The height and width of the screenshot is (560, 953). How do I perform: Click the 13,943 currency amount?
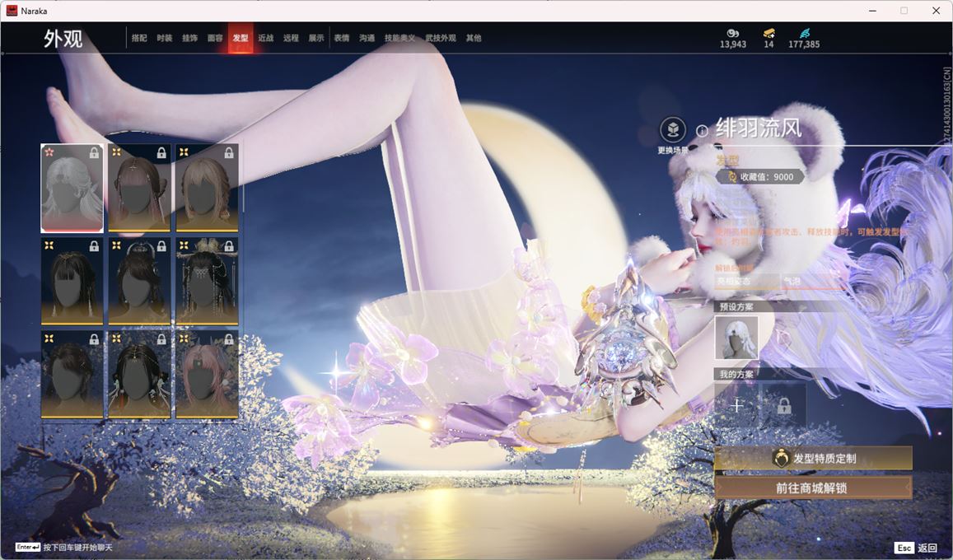pos(733,44)
